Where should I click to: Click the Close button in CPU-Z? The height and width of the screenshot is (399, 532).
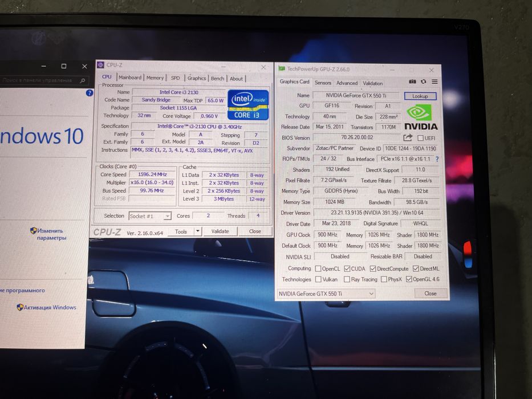[x=255, y=231]
